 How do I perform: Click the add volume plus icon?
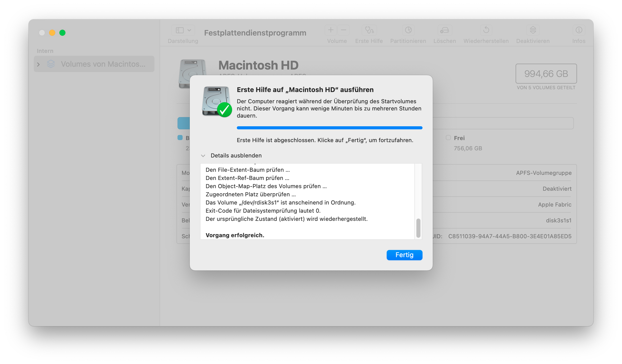click(x=331, y=30)
